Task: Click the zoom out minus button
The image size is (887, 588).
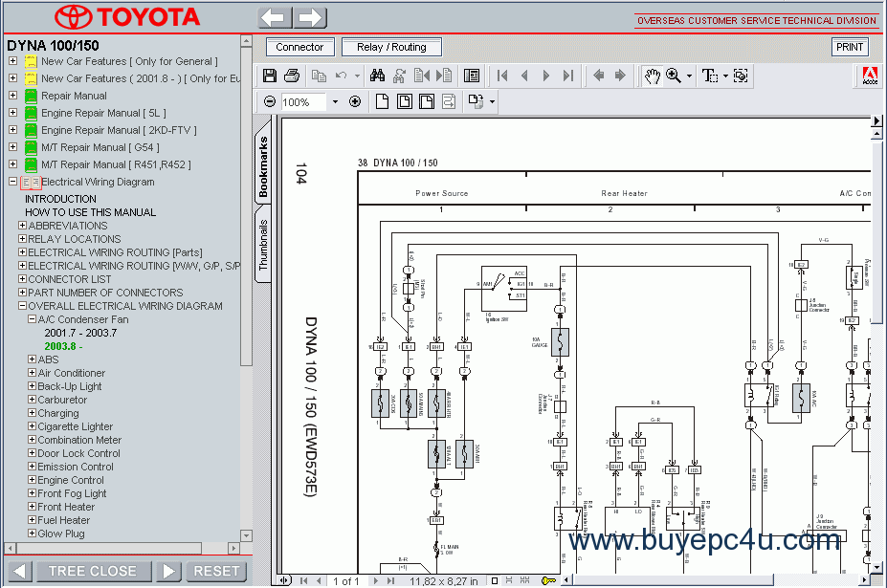Action: click(x=270, y=101)
